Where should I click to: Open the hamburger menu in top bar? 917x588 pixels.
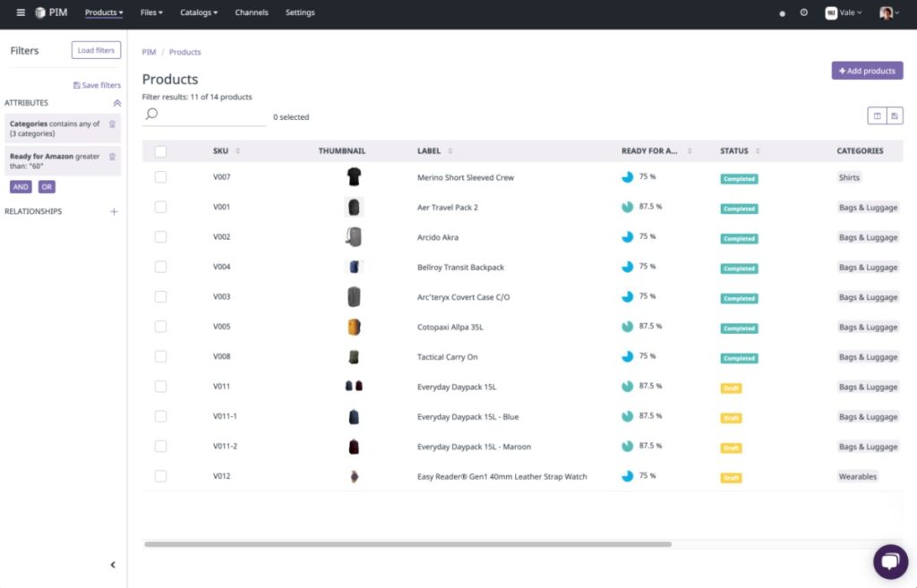(x=21, y=13)
